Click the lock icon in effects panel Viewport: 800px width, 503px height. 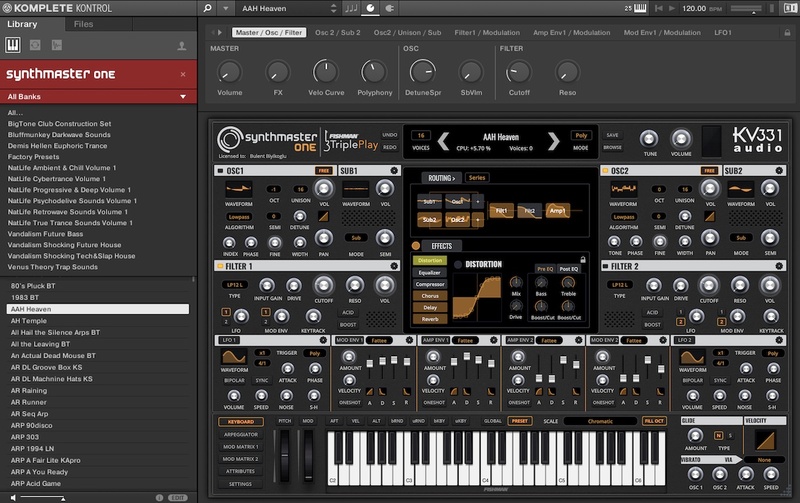coord(584,257)
